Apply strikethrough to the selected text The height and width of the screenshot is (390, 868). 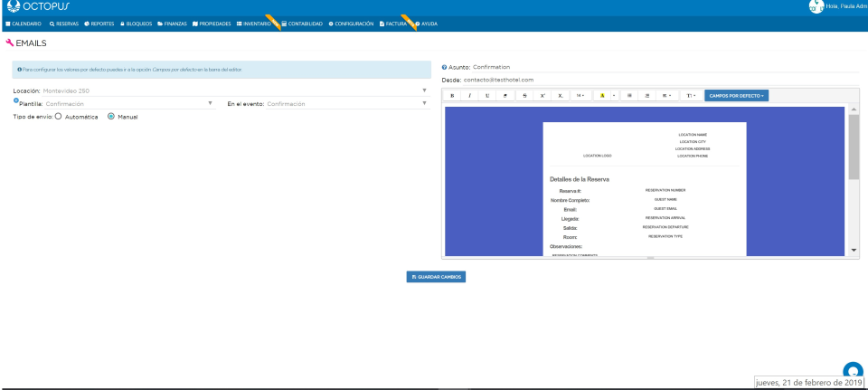coord(525,95)
